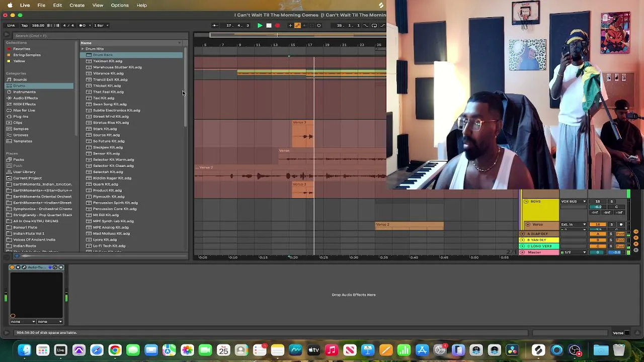The height and width of the screenshot is (362, 644).
Task: Select Yellow collection
Action: click(x=19, y=61)
